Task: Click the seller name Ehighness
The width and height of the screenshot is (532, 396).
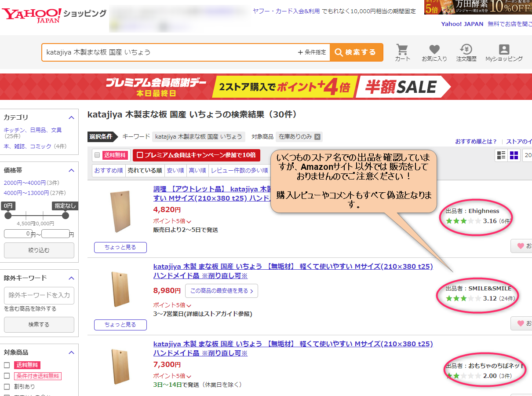Action: point(484,211)
